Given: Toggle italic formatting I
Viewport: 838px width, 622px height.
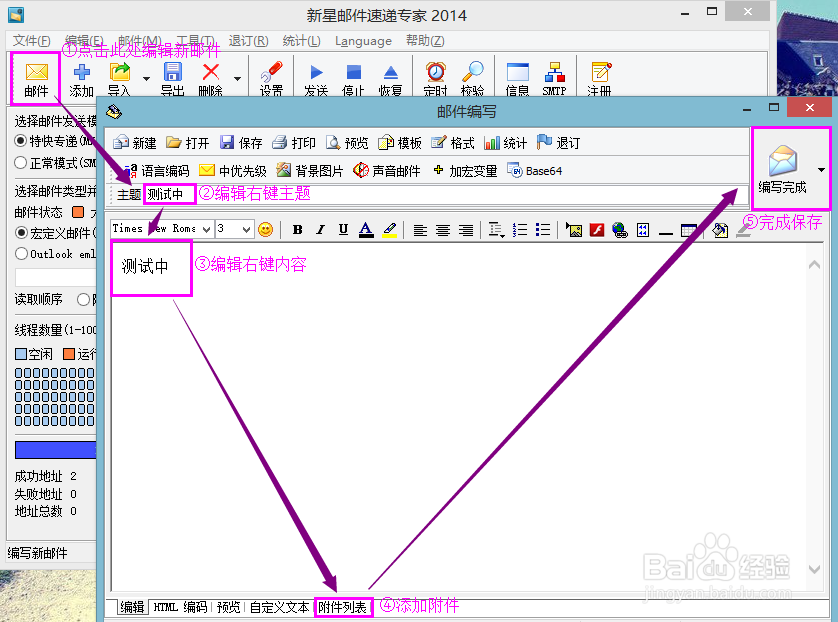Looking at the screenshot, I should [320, 230].
